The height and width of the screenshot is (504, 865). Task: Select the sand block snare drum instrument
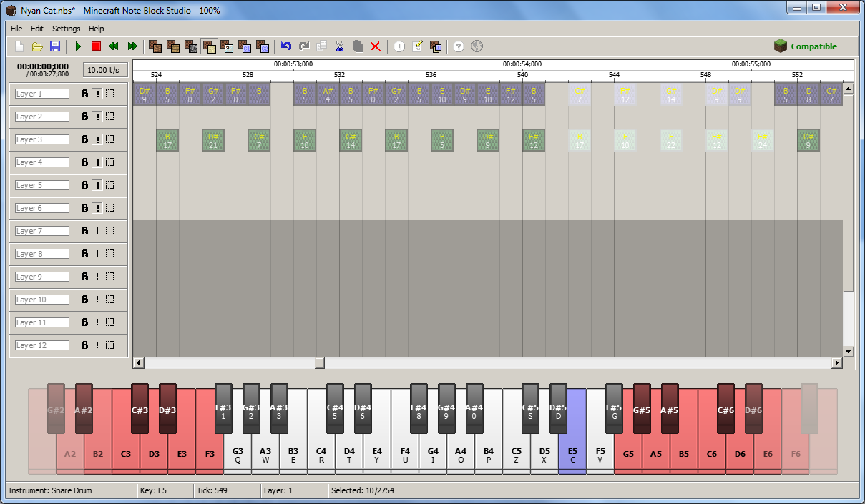208,46
